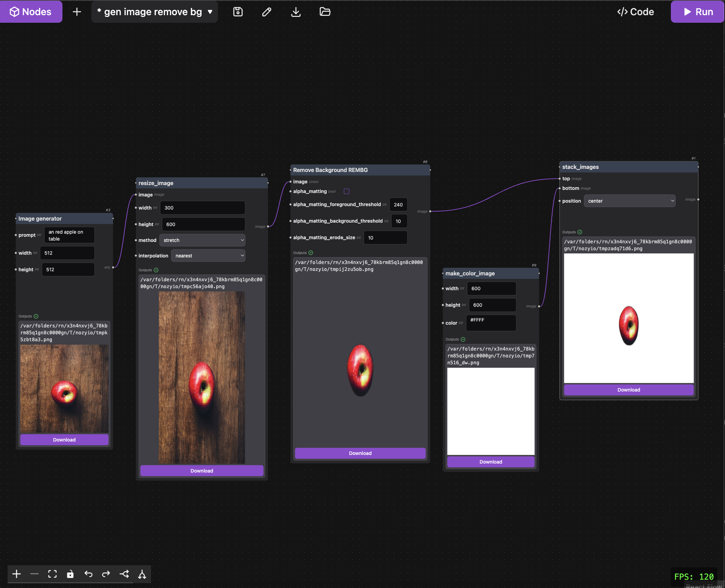Open the interpolation nearest dropdown
Image resolution: width=725 pixels, height=588 pixels.
[208, 256]
